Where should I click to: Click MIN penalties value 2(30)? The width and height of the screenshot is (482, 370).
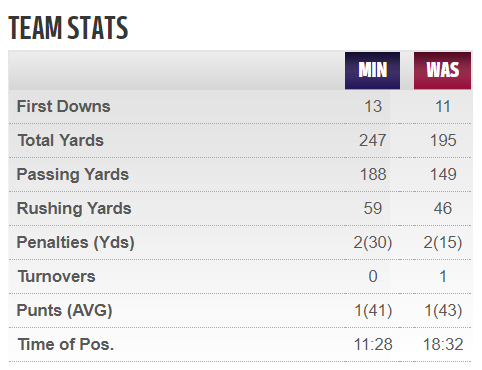point(373,243)
